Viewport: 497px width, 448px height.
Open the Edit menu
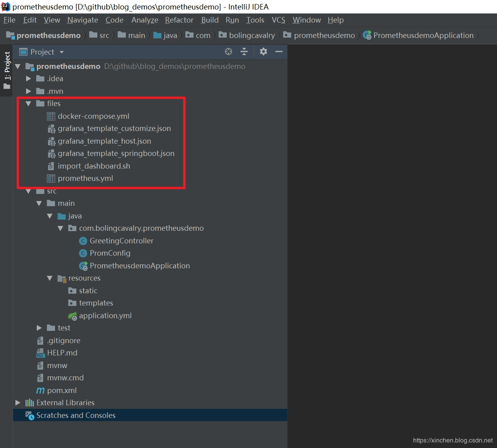30,20
